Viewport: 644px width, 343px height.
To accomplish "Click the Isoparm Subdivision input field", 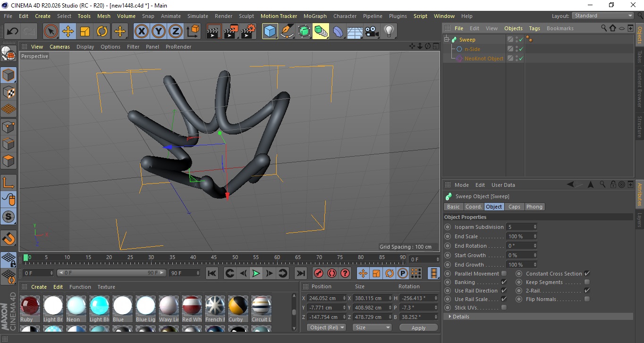I will [x=519, y=227].
